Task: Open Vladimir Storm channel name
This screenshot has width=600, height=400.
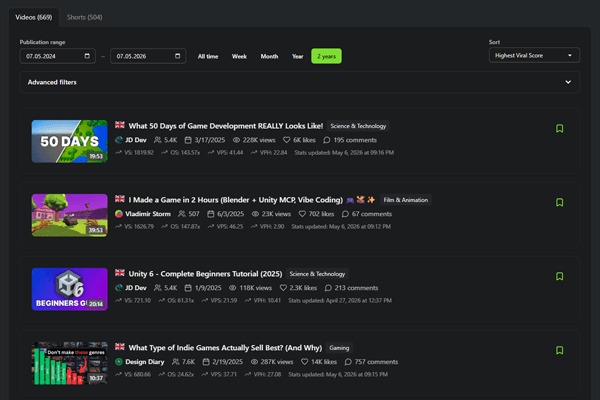Action: pyautogui.click(x=148, y=214)
